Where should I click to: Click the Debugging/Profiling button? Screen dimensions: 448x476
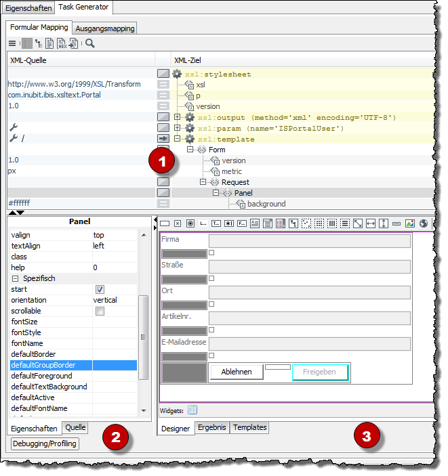[45, 443]
